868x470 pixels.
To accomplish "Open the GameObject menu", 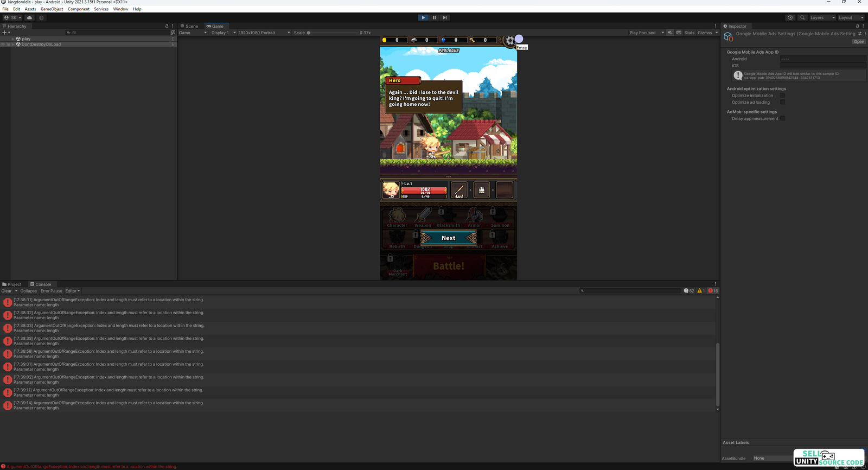I will coord(52,9).
